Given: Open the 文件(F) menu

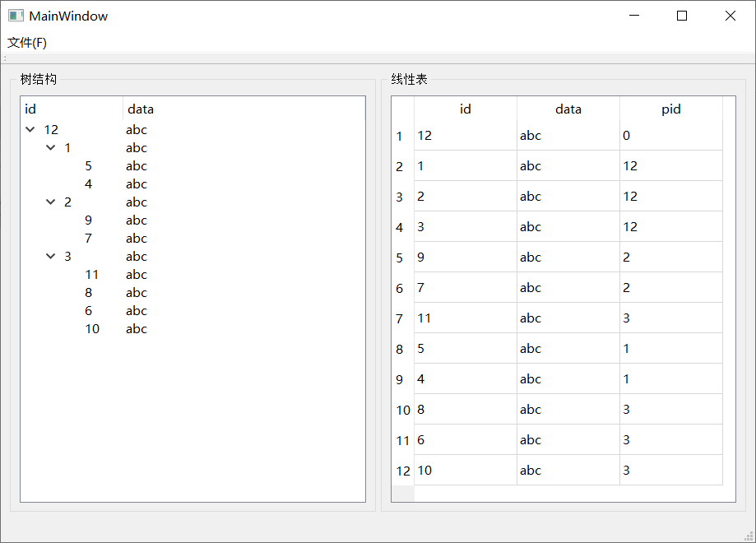Looking at the screenshot, I should (x=27, y=43).
